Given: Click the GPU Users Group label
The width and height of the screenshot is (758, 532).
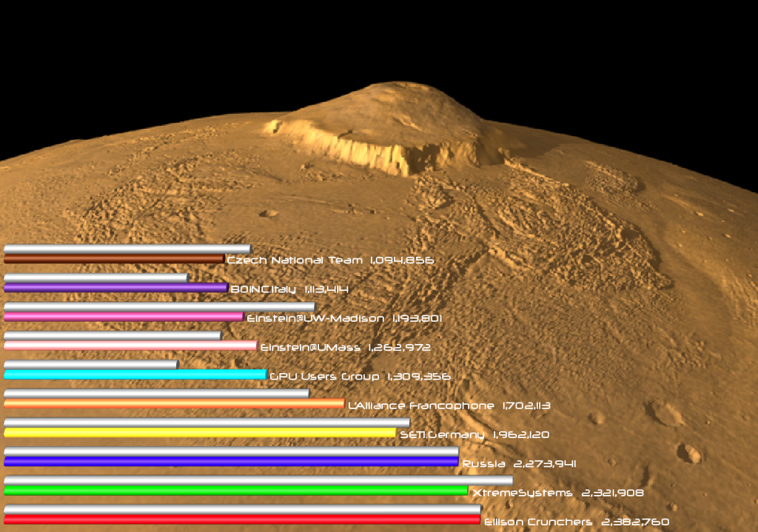Looking at the screenshot, I should (324, 377).
